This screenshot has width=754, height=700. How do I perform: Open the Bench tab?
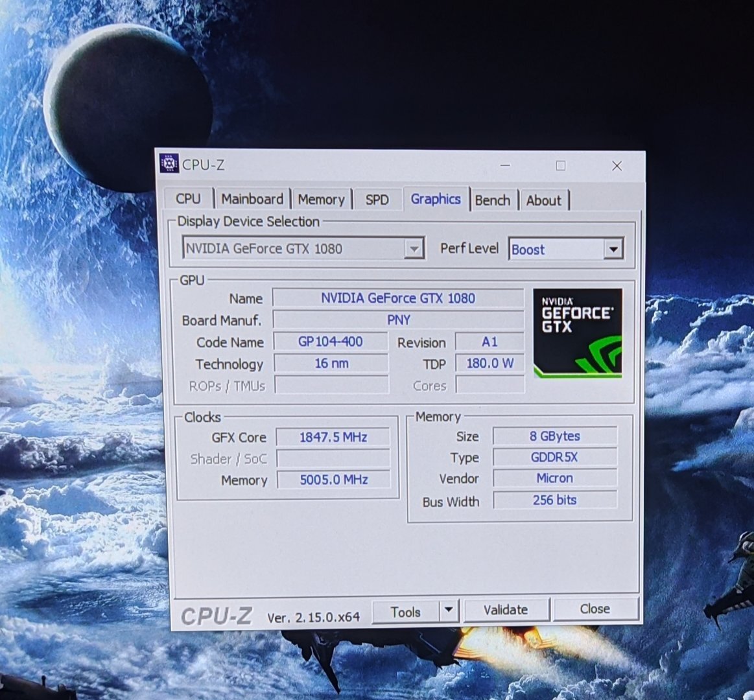click(493, 200)
